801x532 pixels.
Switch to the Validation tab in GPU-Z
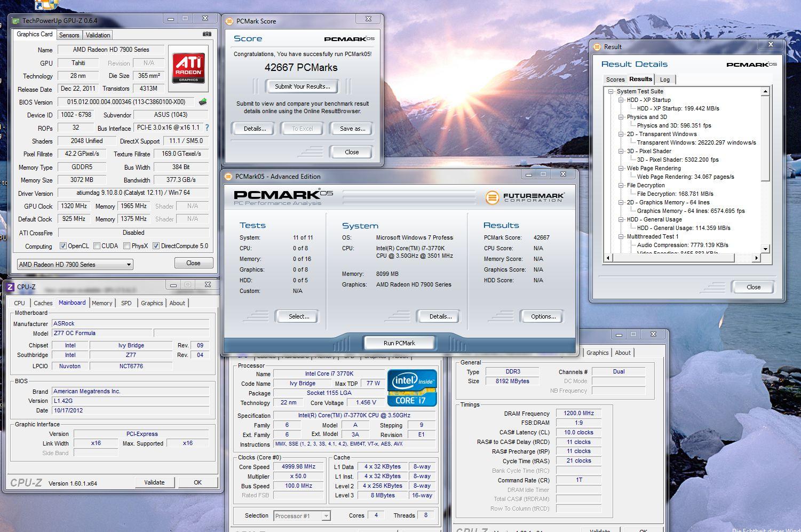(x=98, y=35)
